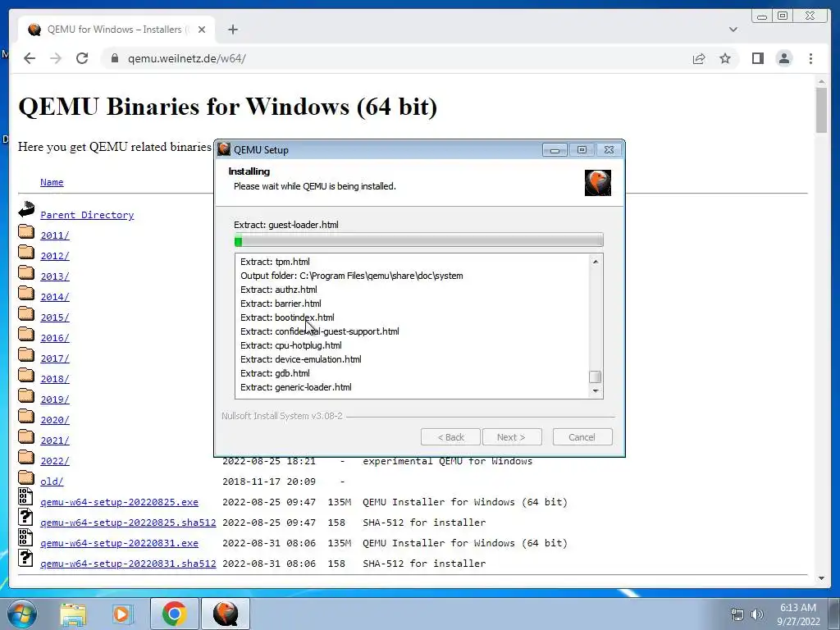The image size is (840, 630).
Task: Open the 2012/ directory link
Action: point(55,256)
